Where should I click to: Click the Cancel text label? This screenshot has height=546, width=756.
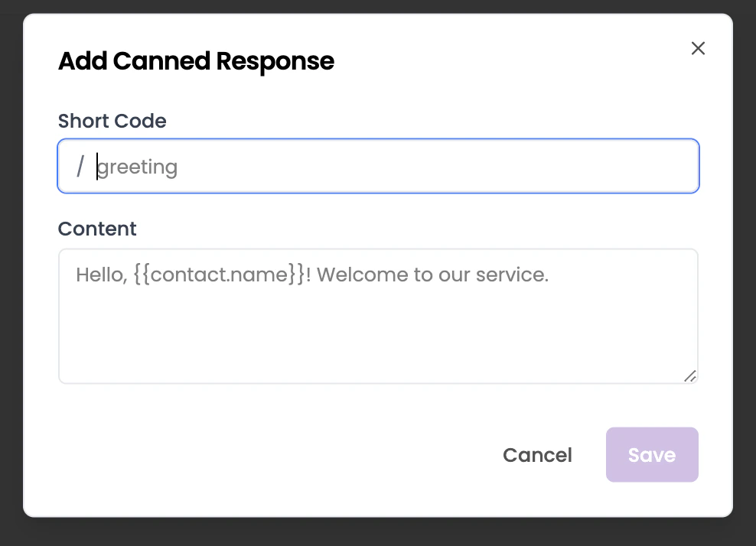[537, 454]
